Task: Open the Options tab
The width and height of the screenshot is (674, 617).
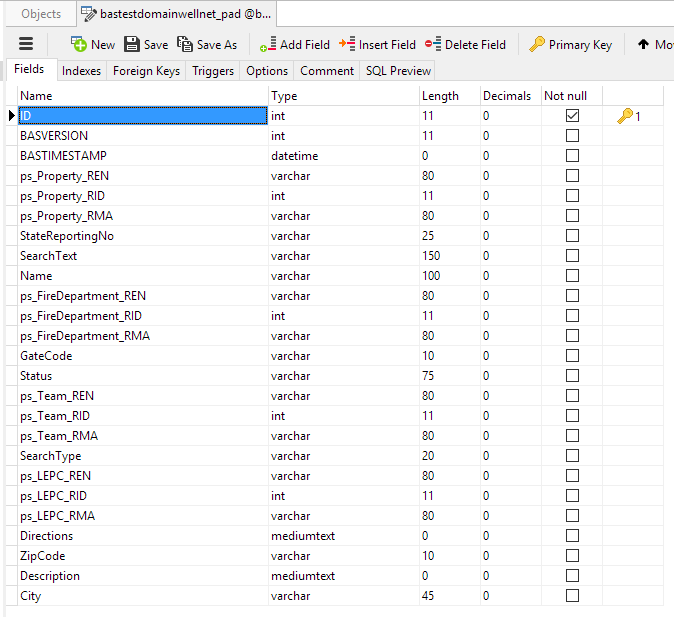Action: point(267,71)
